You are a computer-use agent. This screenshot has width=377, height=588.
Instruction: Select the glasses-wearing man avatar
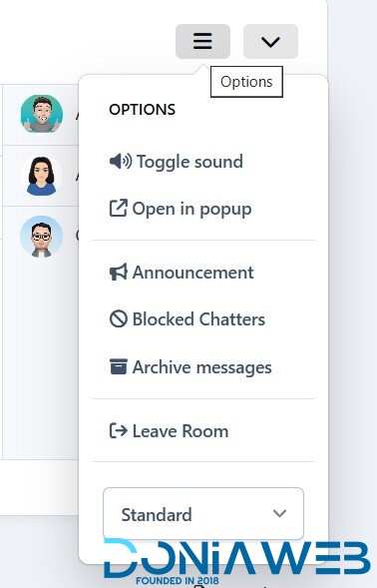pyautogui.click(x=42, y=237)
